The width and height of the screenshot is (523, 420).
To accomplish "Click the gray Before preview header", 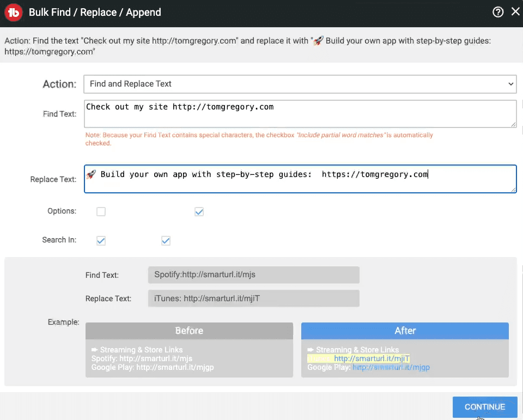I will click(x=189, y=331).
